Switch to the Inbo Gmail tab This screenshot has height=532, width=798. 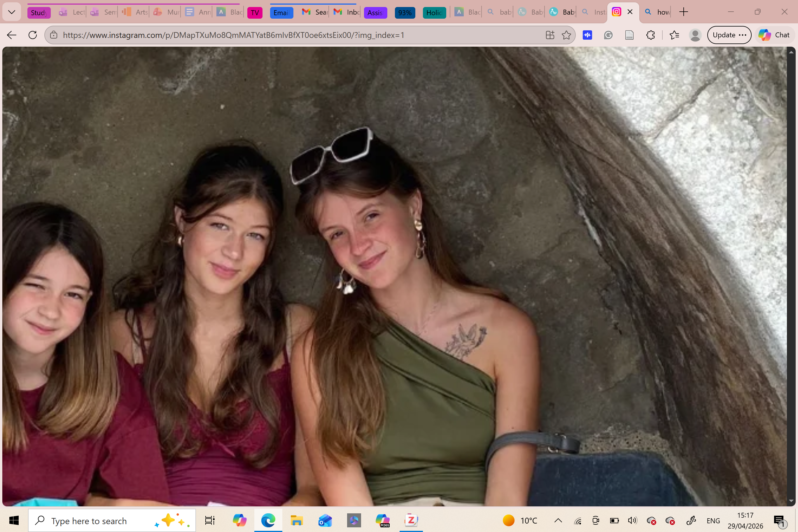point(347,12)
